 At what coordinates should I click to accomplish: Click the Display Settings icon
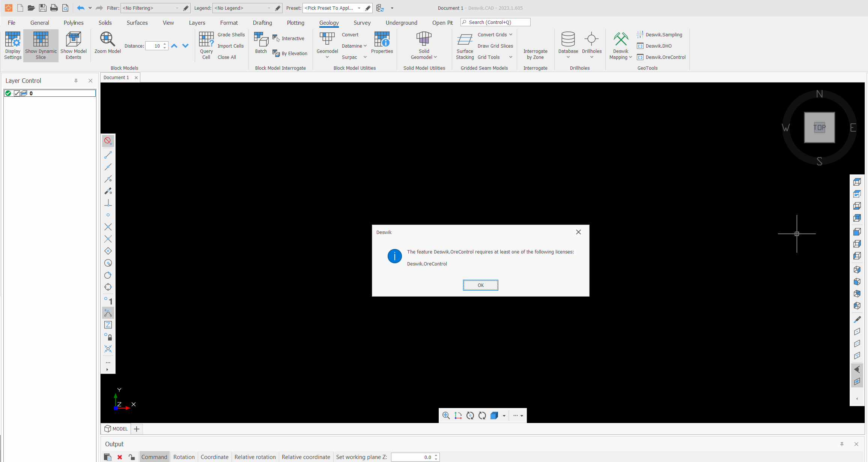[13, 39]
